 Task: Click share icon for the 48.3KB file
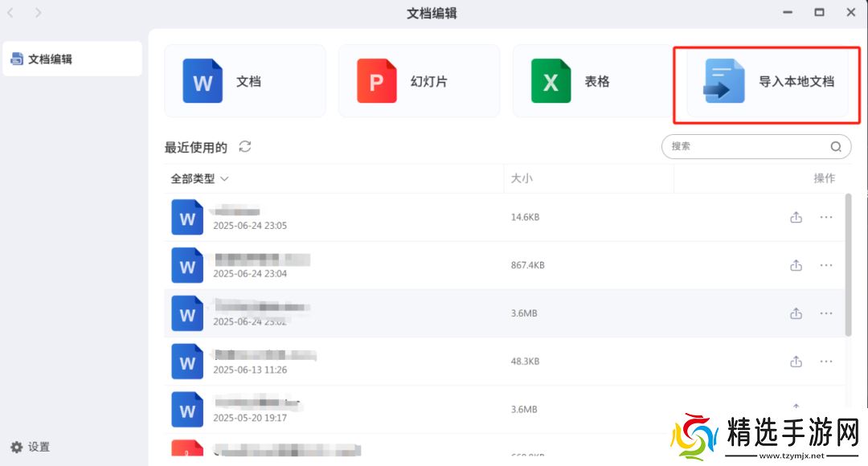coord(796,362)
